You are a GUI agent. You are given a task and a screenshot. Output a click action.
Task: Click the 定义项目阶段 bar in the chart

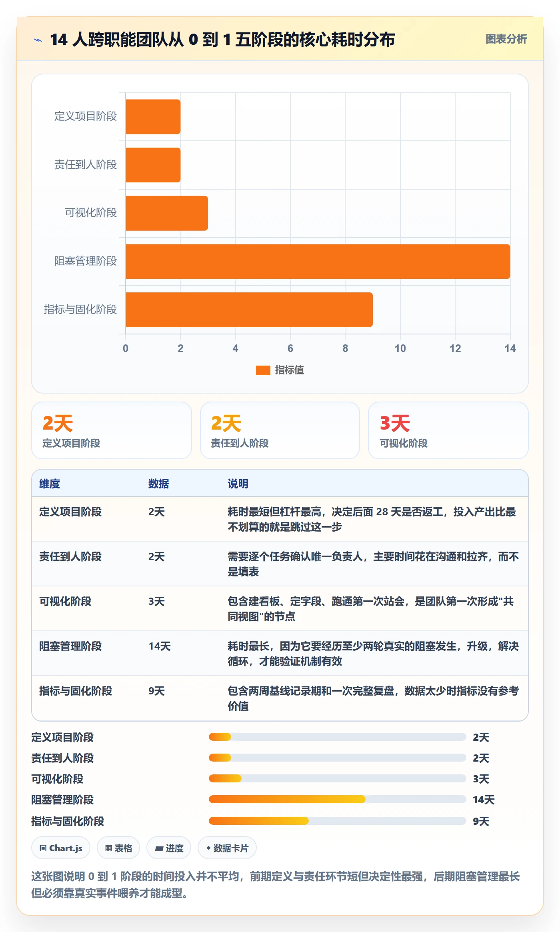(153, 117)
